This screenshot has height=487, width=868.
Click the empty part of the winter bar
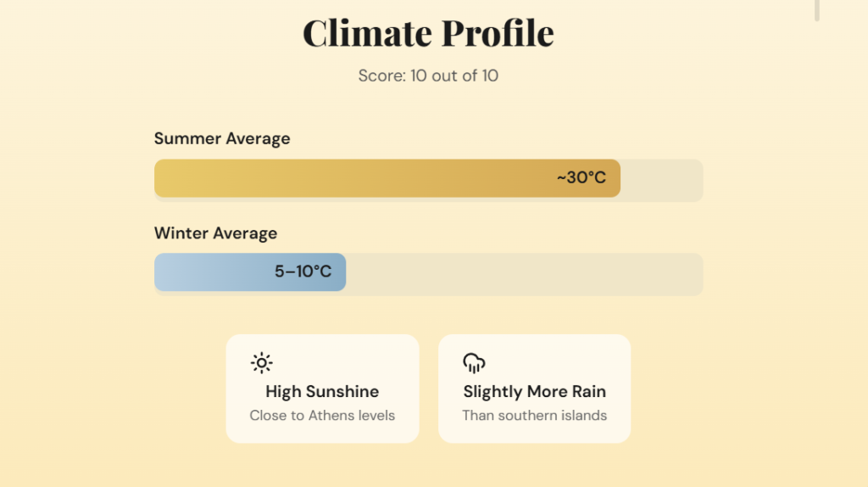pos(524,273)
